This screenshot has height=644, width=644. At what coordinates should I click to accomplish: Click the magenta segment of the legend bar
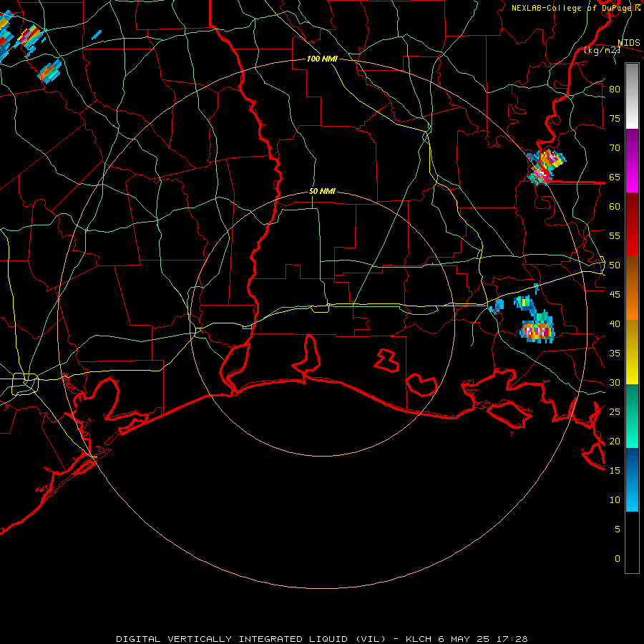[632, 161]
